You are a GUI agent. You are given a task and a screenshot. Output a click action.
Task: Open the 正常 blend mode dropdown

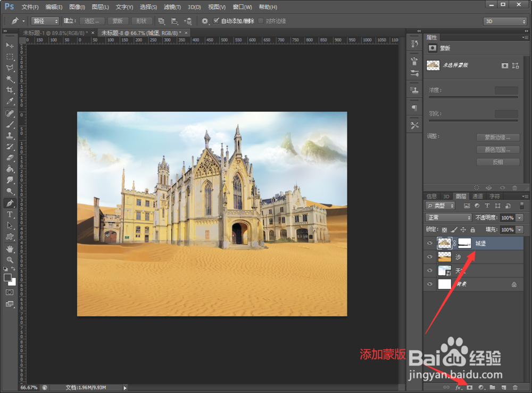(x=448, y=218)
